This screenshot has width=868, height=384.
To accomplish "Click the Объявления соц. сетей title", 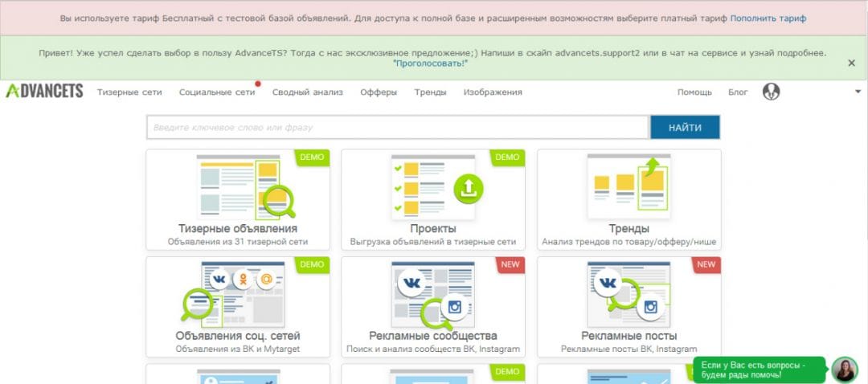I will pyautogui.click(x=237, y=336).
